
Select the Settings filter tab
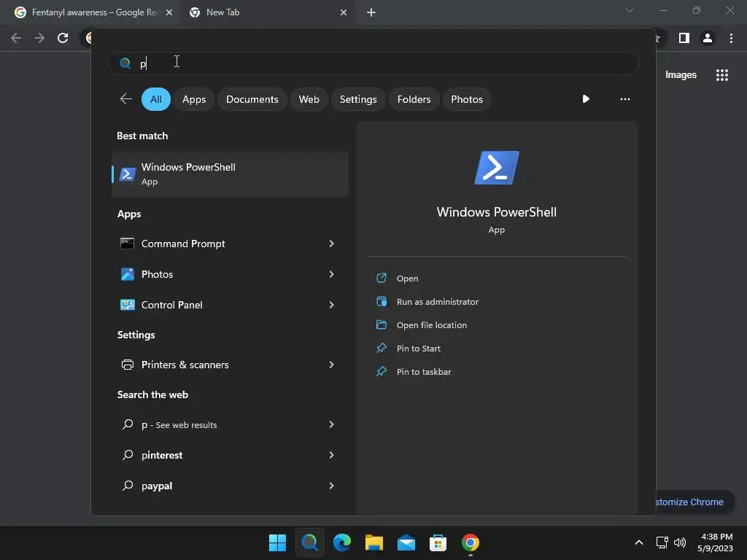(x=357, y=99)
